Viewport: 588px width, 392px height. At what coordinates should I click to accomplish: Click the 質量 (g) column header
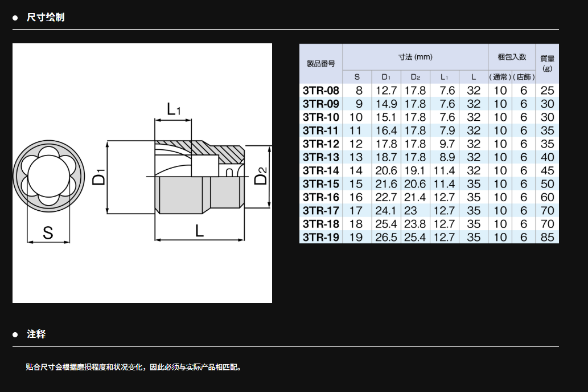pos(547,63)
